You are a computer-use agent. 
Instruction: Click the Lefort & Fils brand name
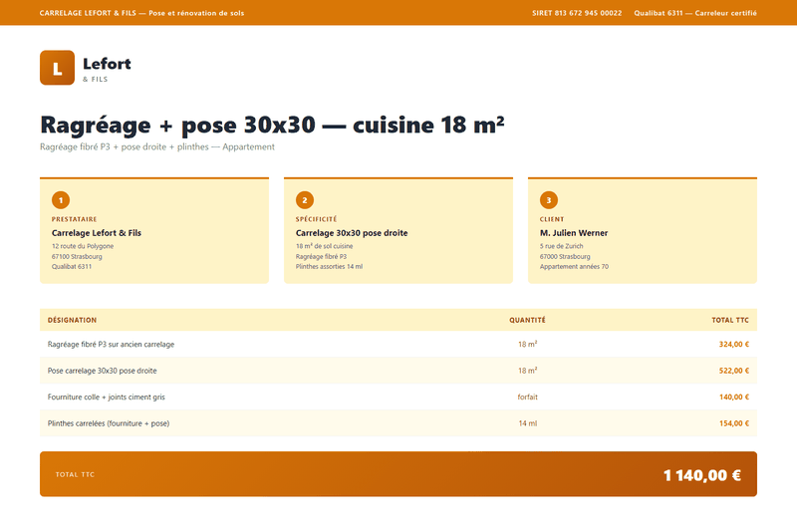(107, 69)
